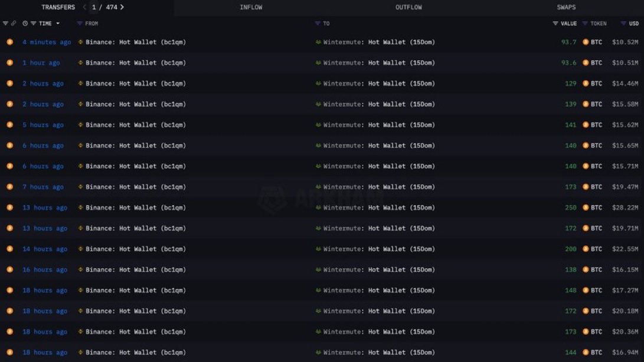Image resolution: width=644 pixels, height=362 pixels.
Task: Go to previous page of transfers
Action: (84, 7)
